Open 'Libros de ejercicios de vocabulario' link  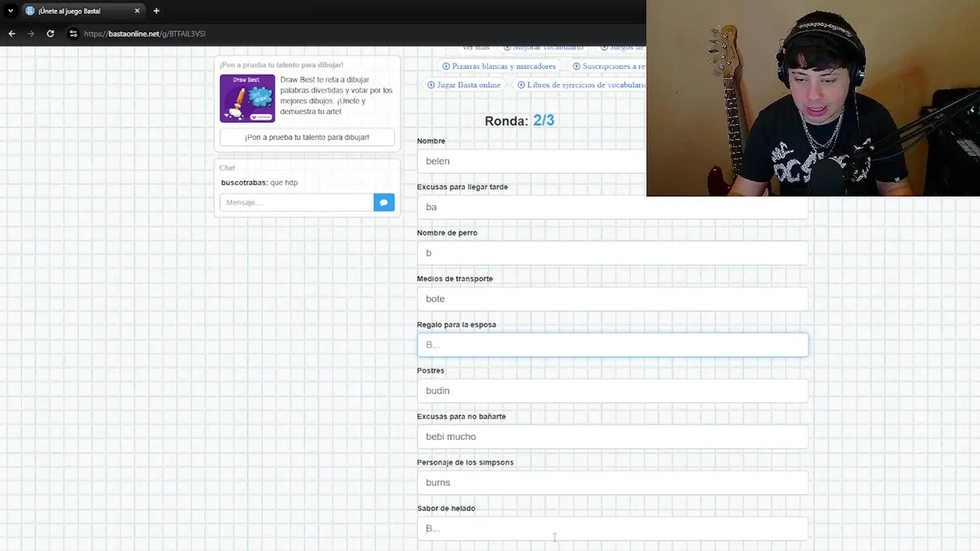(x=586, y=85)
